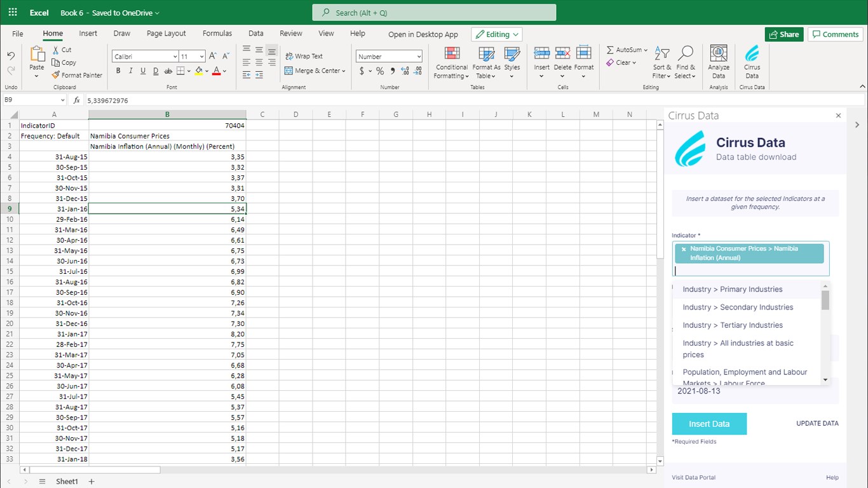Image resolution: width=868 pixels, height=488 pixels.
Task: Open the app launcher waffle icon
Action: coord(13,13)
